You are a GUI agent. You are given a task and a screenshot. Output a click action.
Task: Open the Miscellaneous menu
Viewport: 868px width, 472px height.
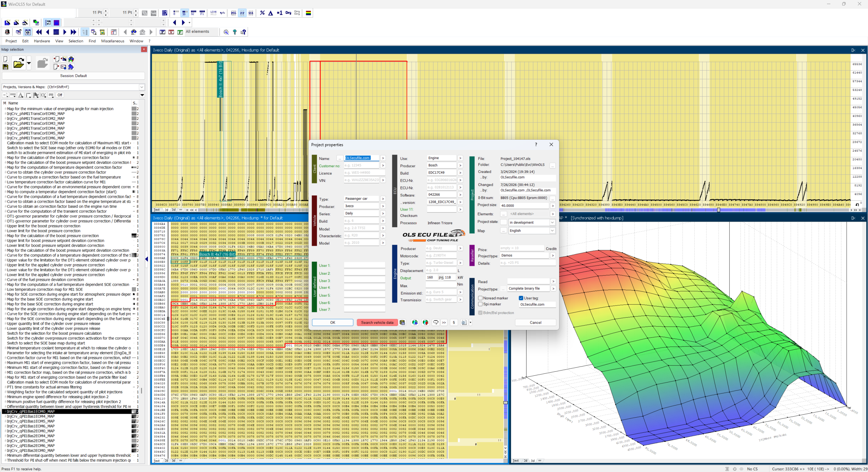tap(113, 41)
